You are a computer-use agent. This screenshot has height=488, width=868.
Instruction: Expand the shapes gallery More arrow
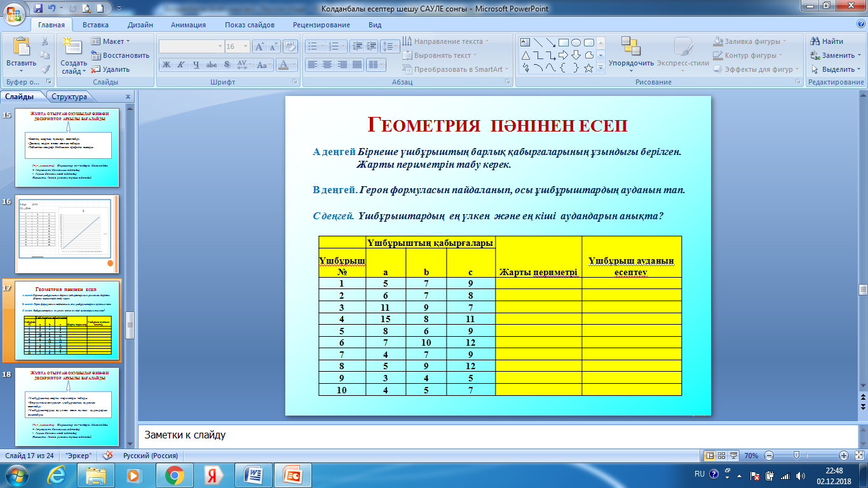(601, 68)
